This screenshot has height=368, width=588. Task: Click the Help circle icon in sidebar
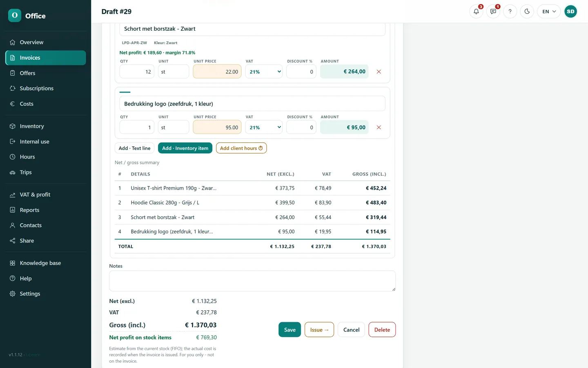click(12, 278)
